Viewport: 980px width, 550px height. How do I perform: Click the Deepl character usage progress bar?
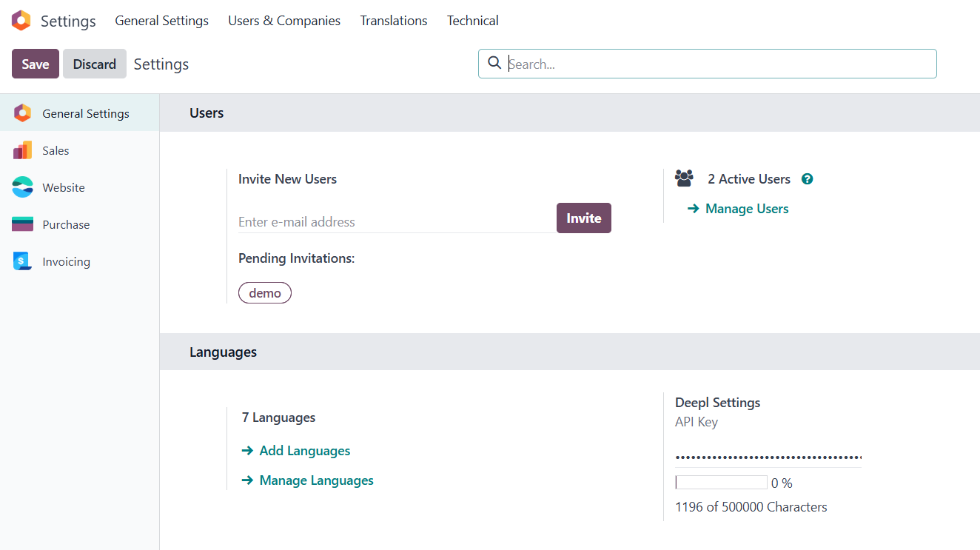(721, 483)
